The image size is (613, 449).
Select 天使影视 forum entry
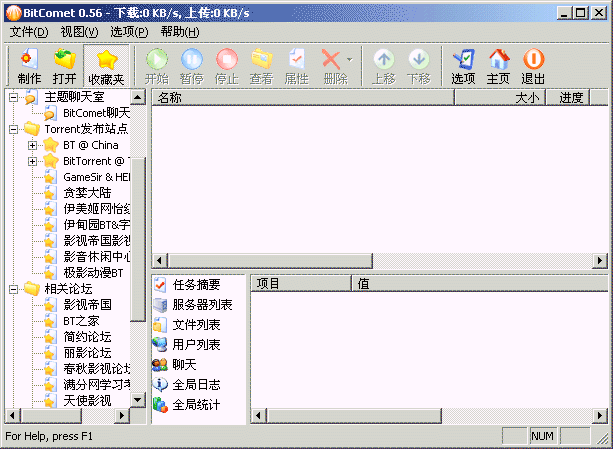[x=87, y=401]
